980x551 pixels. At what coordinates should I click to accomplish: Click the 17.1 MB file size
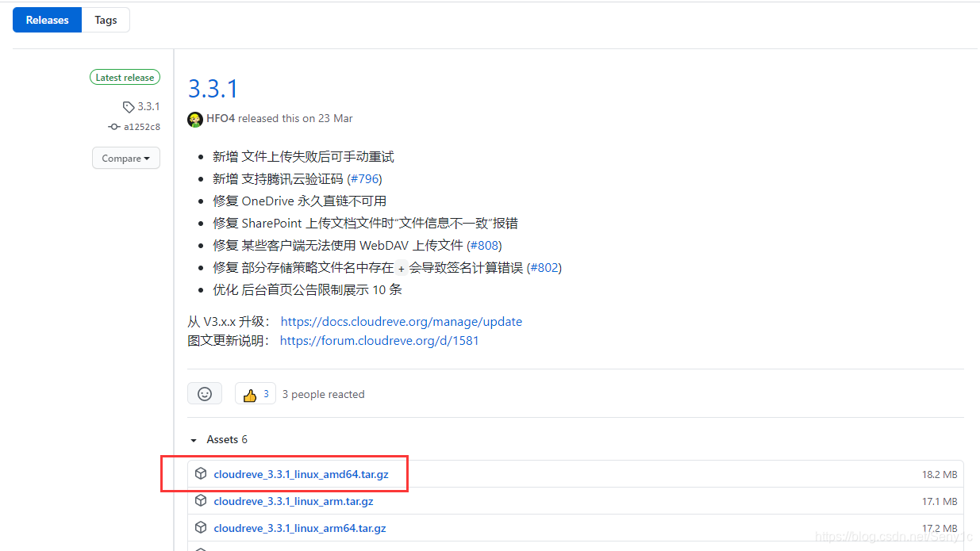(940, 501)
